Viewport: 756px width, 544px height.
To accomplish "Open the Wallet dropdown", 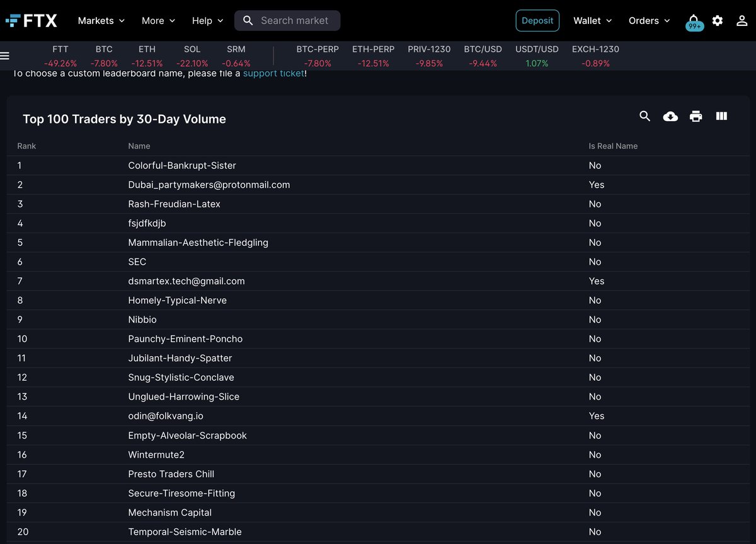I will pyautogui.click(x=592, y=21).
